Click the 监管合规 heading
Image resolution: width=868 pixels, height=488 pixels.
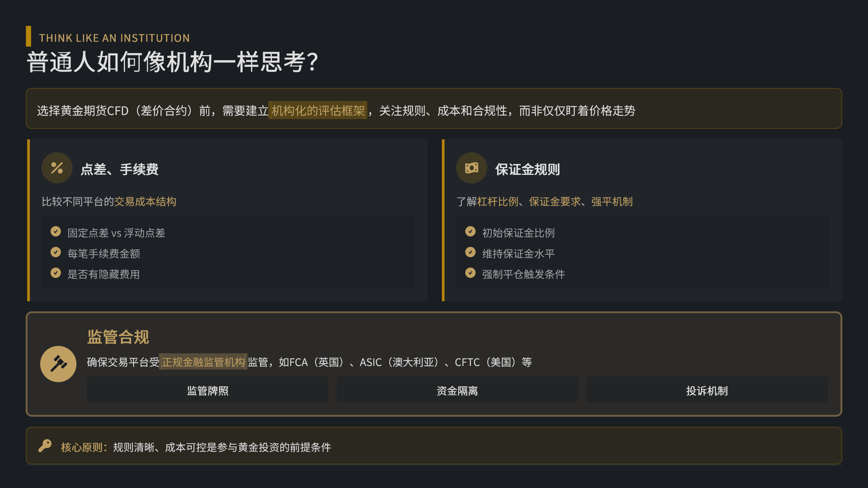pyautogui.click(x=118, y=337)
